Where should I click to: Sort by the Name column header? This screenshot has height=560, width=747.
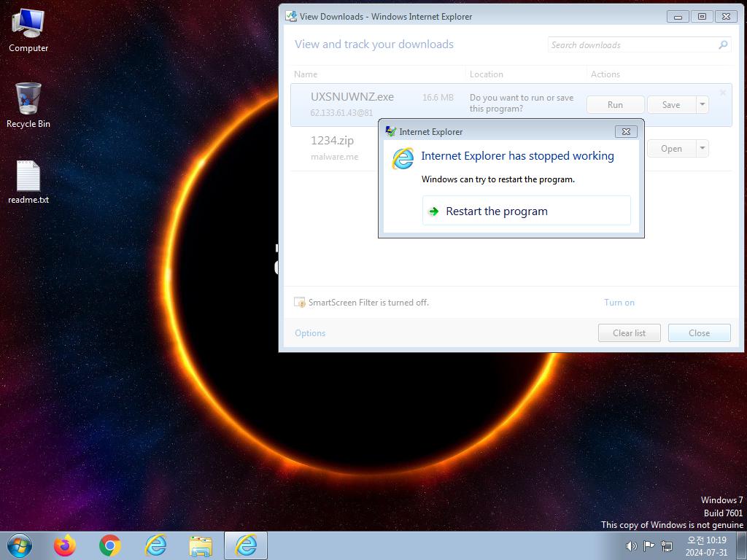click(306, 74)
